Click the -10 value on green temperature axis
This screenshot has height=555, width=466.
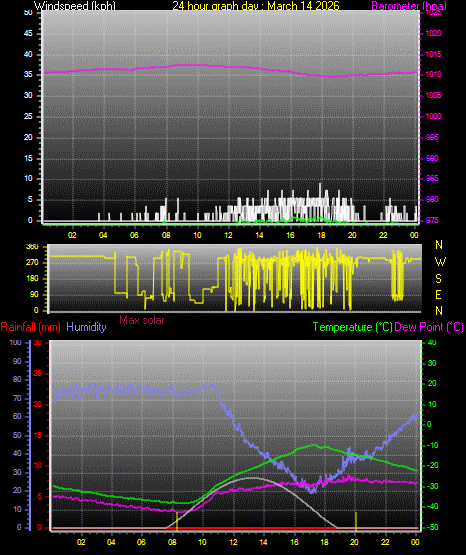(x=432, y=445)
